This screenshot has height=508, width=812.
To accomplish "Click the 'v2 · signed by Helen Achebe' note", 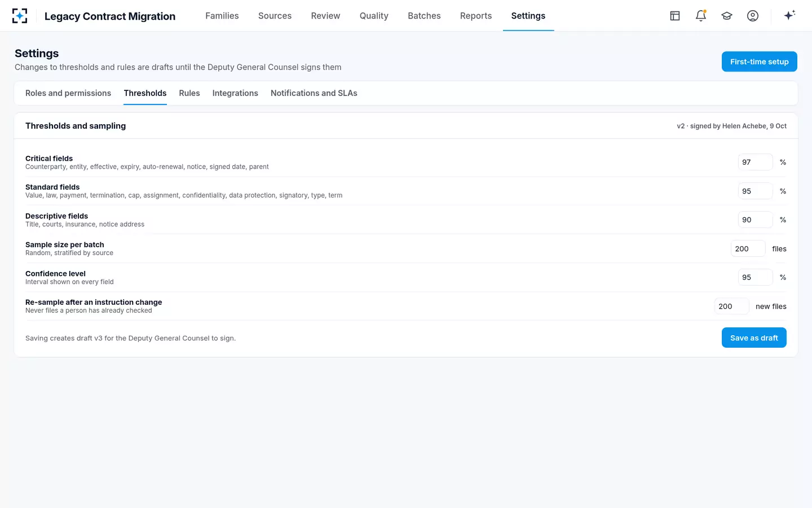I will pyautogui.click(x=731, y=126).
